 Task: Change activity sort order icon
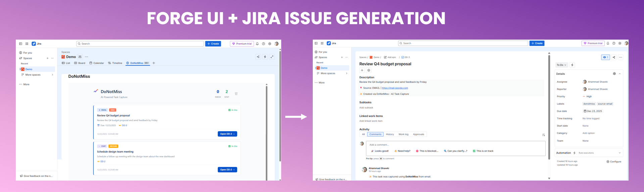pyautogui.click(x=544, y=135)
